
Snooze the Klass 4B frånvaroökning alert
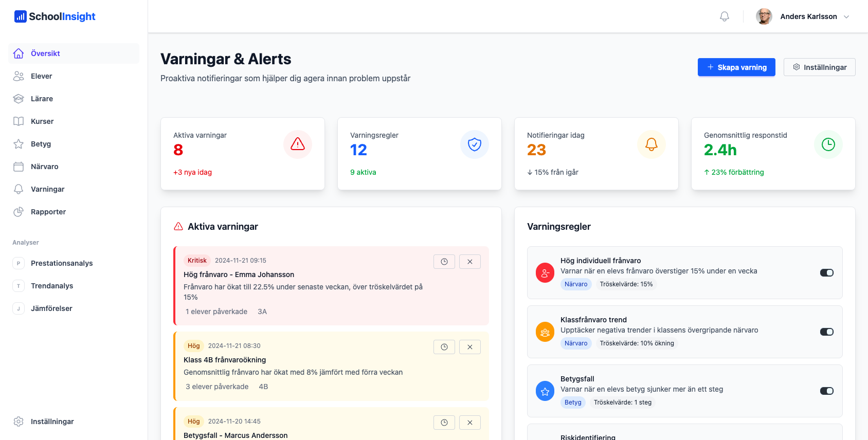tap(444, 347)
